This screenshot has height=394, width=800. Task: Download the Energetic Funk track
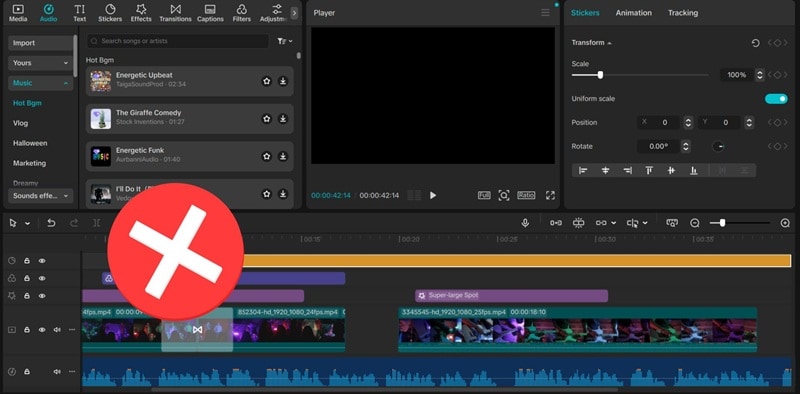coord(283,157)
